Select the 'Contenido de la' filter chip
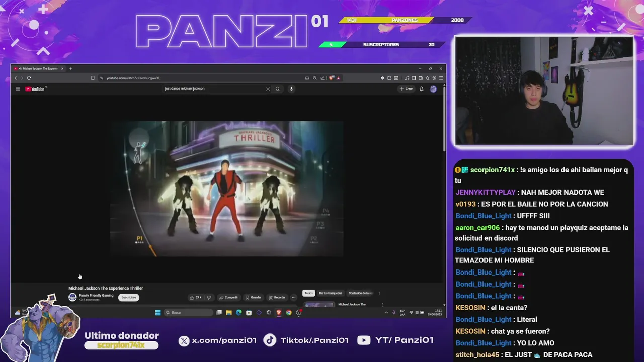 [361, 293]
